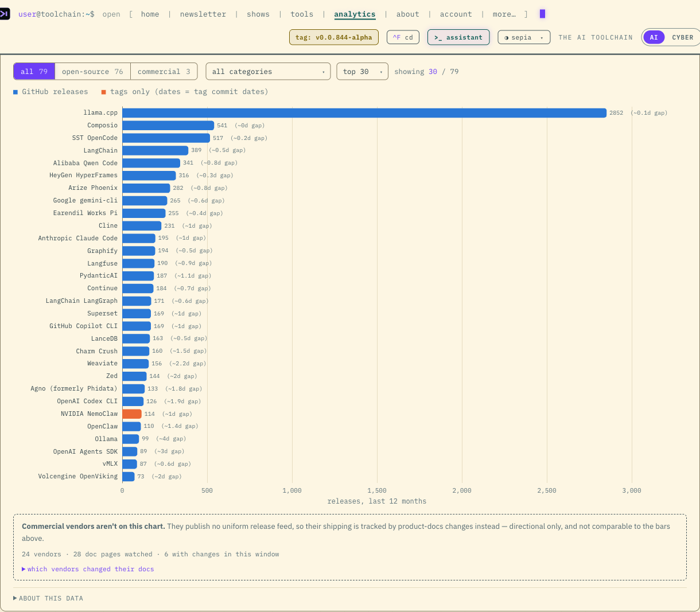Open the account nav item
The width and height of the screenshot is (700, 612).
click(x=456, y=14)
